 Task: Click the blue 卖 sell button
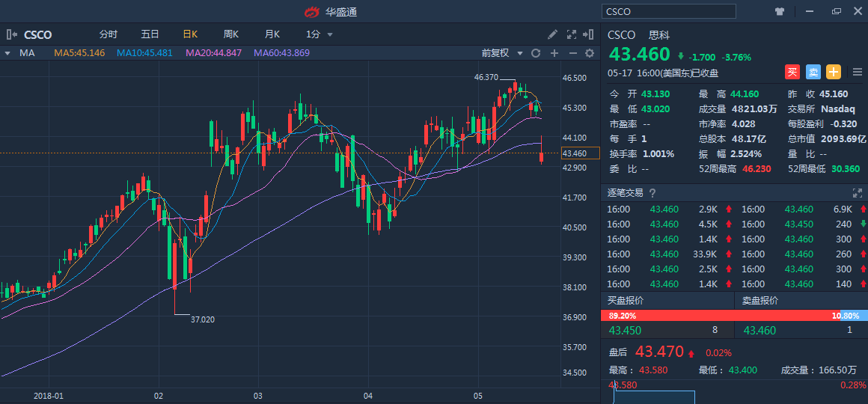pyautogui.click(x=813, y=72)
